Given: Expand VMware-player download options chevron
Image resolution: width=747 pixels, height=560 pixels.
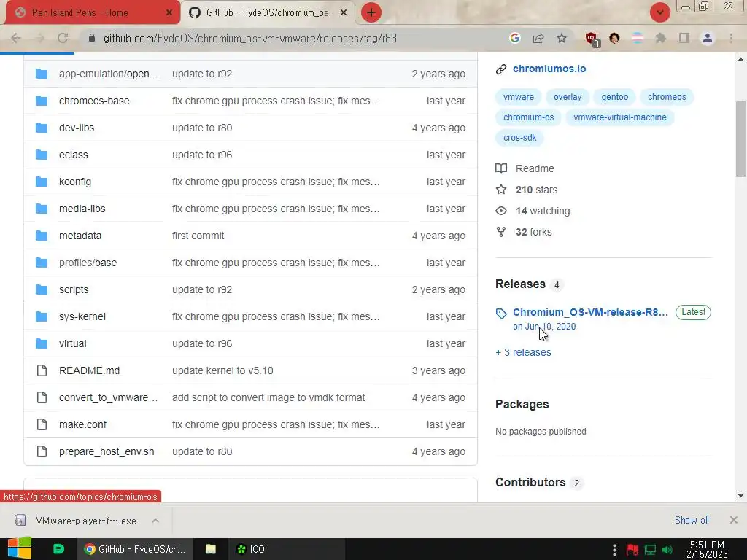Looking at the screenshot, I should pos(155,521).
